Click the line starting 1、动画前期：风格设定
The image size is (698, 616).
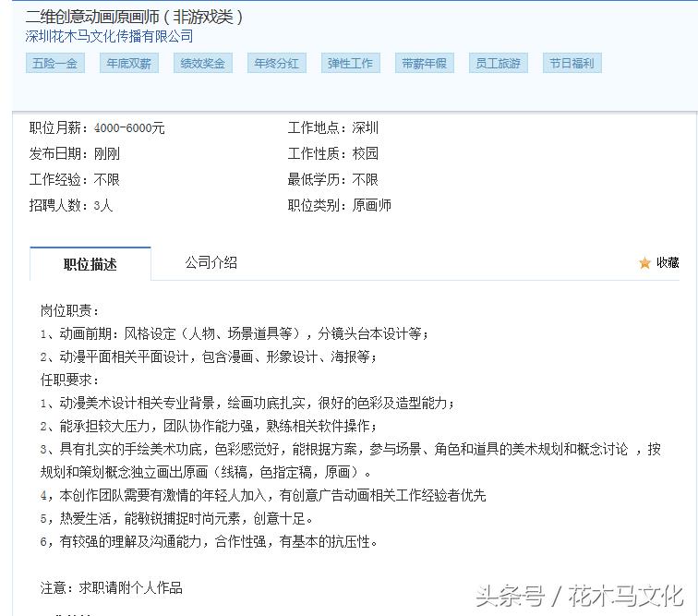pyautogui.click(x=235, y=333)
